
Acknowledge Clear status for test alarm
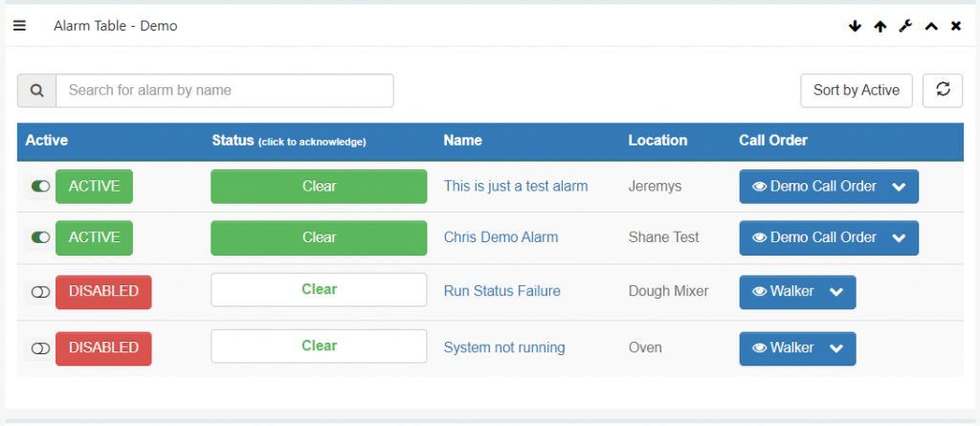[x=319, y=187]
